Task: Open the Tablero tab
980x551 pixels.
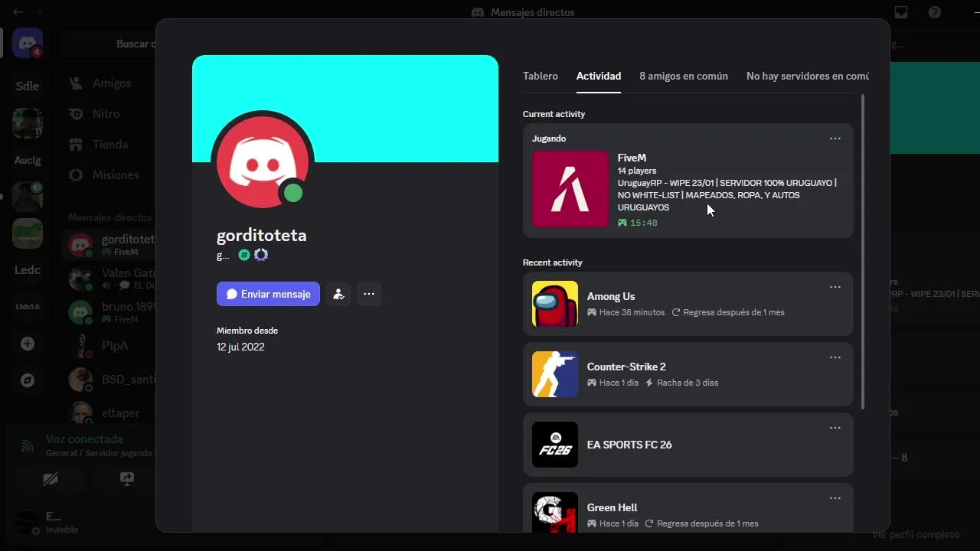Action: [x=541, y=77]
